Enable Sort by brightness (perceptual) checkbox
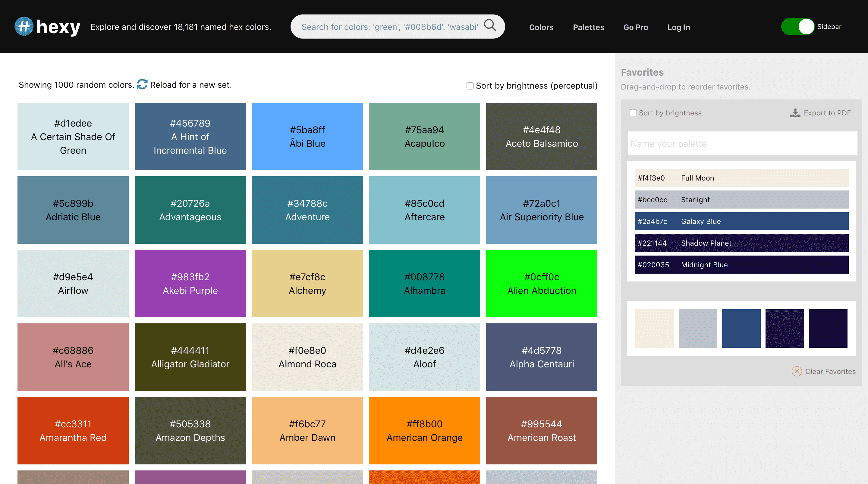 click(x=470, y=86)
